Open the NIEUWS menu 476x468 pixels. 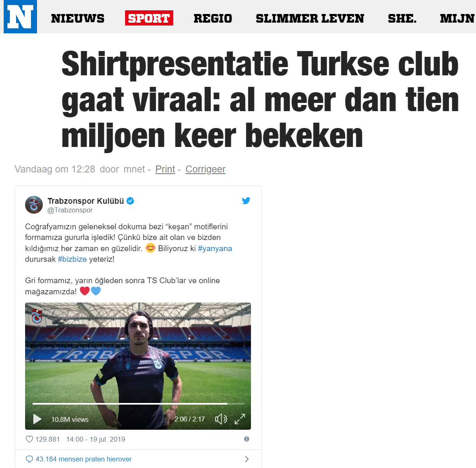(78, 18)
